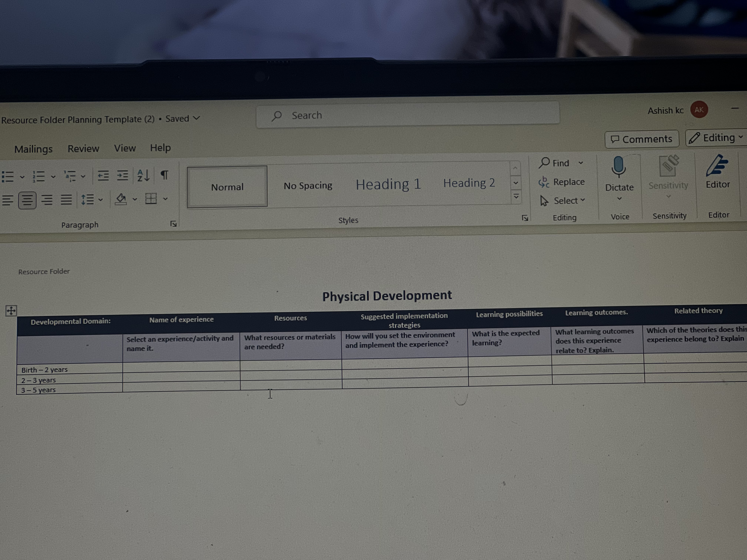Toggle show paragraph marks

[164, 175]
